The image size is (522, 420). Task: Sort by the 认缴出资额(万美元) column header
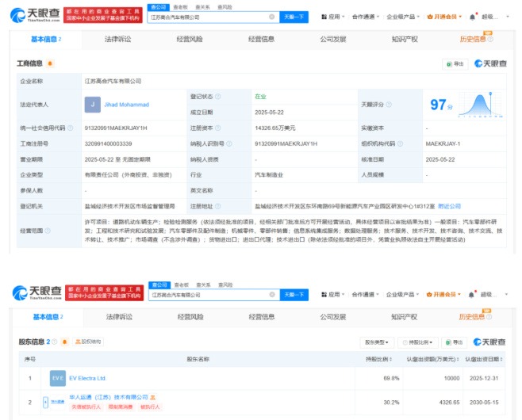click(433, 359)
